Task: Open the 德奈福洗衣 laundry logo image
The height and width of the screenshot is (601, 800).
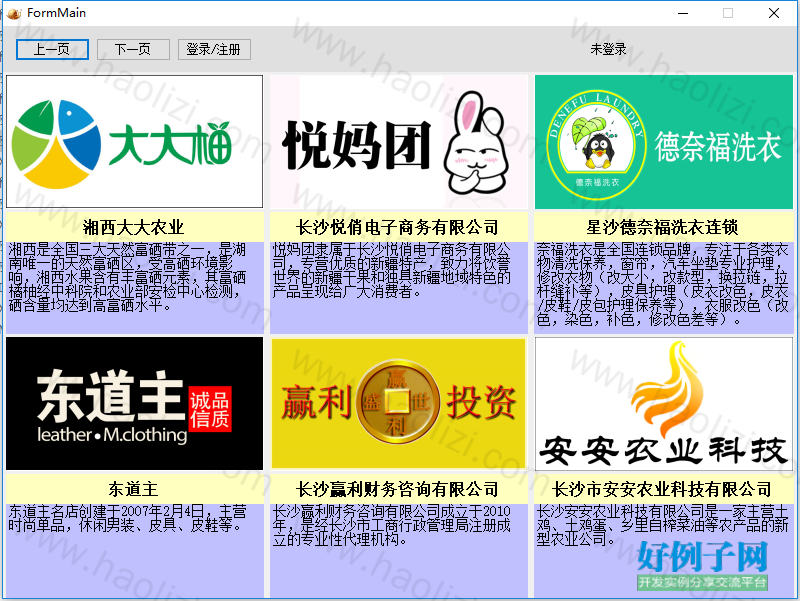Action: click(x=664, y=141)
